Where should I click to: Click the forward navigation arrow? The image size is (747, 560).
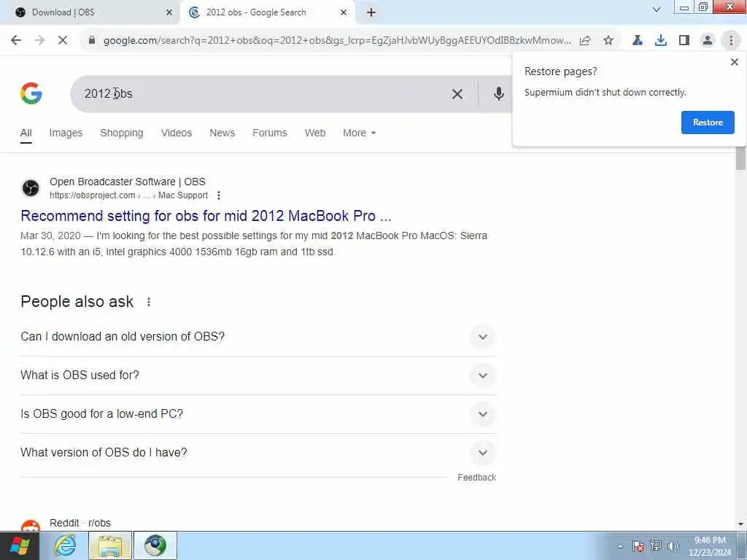(39, 41)
